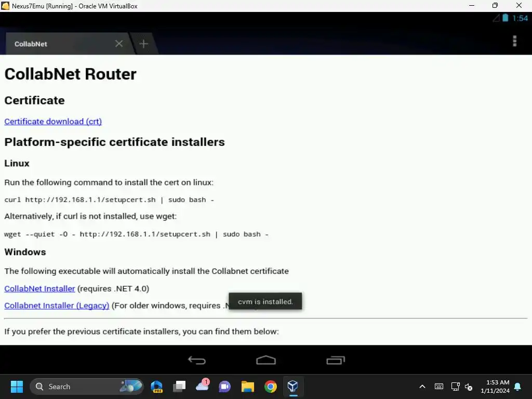Open the Edge Preview taskbar icon
This screenshot has width=532, height=399.
(157, 387)
